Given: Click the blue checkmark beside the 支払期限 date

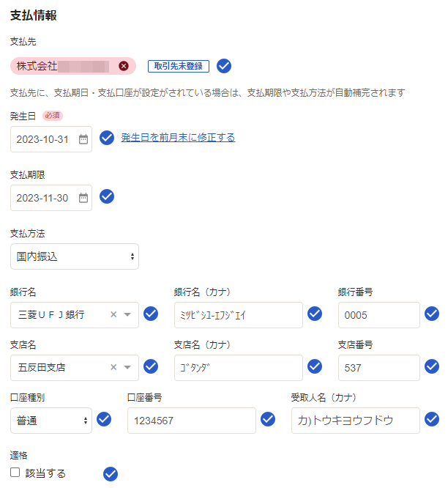Looking at the screenshot, I should click(x=107, y=196).
